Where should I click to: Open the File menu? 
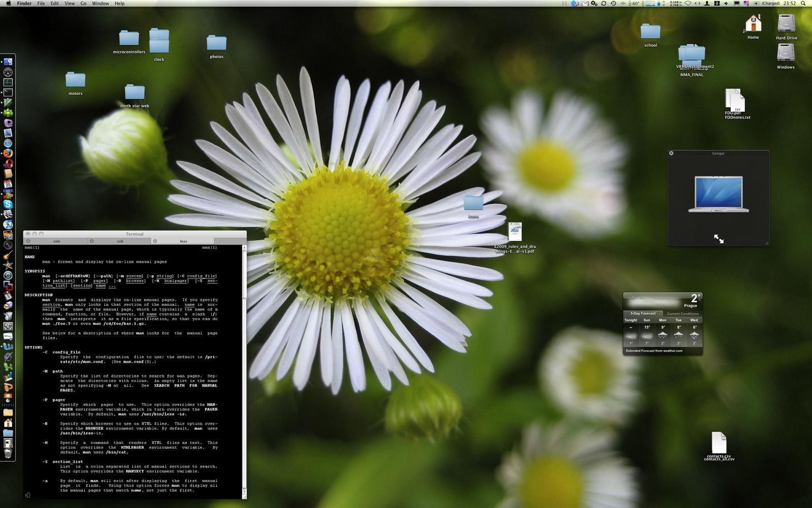tap(41, 4)
